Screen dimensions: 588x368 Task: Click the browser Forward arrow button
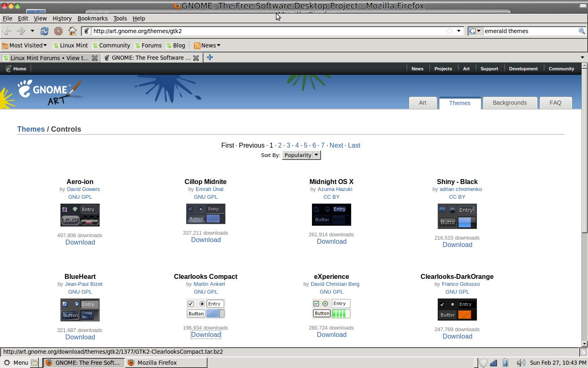pos(21,31)
